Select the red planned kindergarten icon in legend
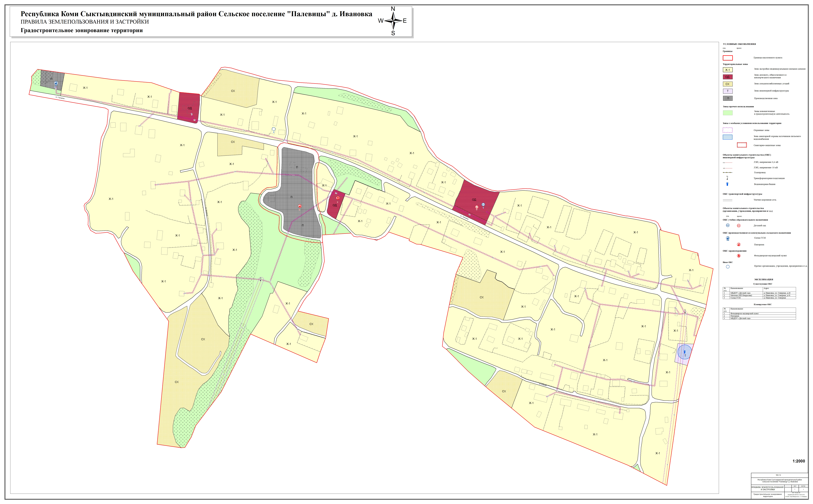Viewport: 813px width, 504px height. (x=739, y=225)
